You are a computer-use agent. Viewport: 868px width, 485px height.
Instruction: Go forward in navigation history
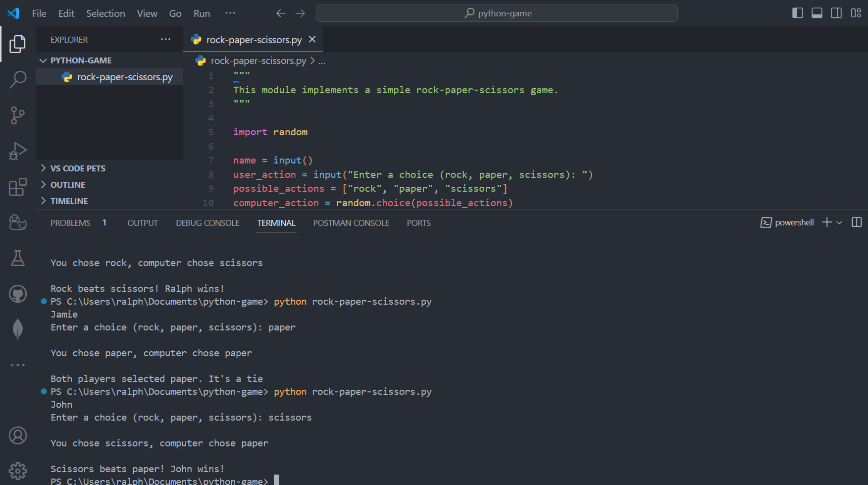point(300,13)
